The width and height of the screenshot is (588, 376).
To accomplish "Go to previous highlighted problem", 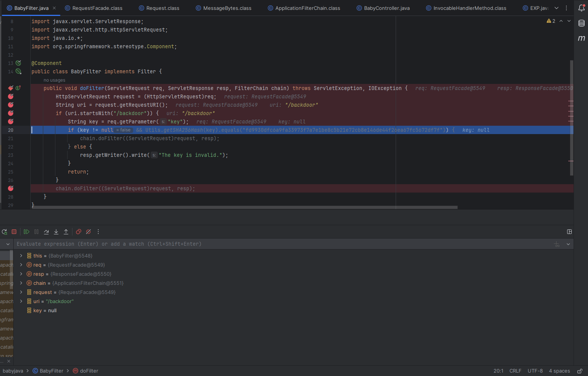I will (561, 21).
